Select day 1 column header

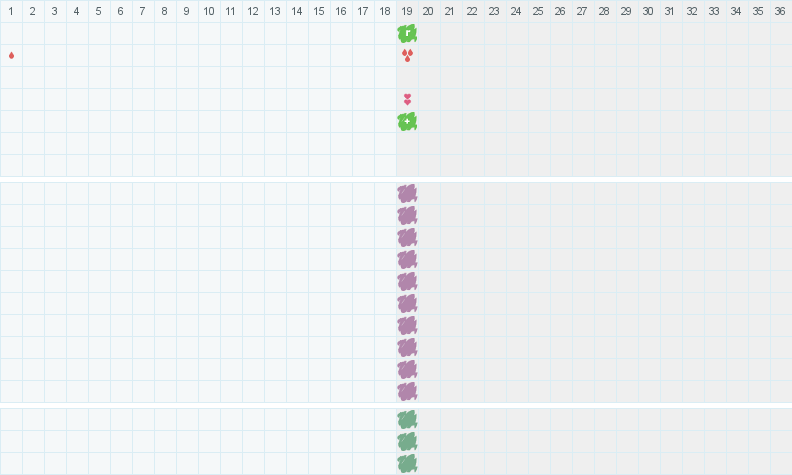tap(11, 11)
